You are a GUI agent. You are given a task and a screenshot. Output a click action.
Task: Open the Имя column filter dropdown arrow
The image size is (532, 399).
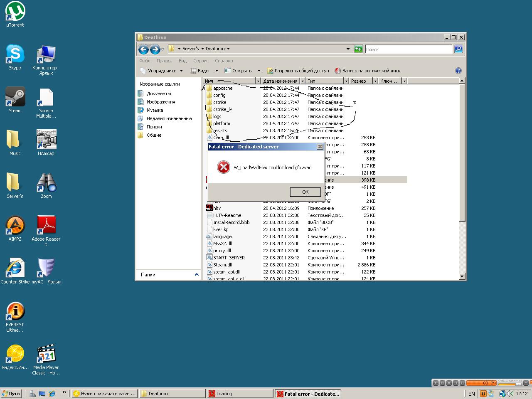(x=258, y=81)
